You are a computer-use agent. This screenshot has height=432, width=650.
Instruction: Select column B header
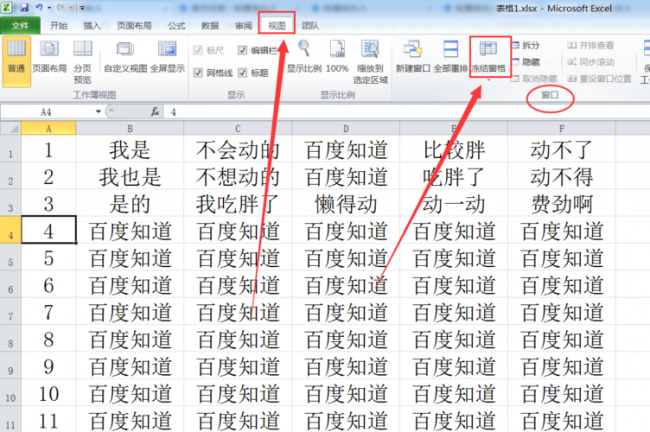[130, 129]
